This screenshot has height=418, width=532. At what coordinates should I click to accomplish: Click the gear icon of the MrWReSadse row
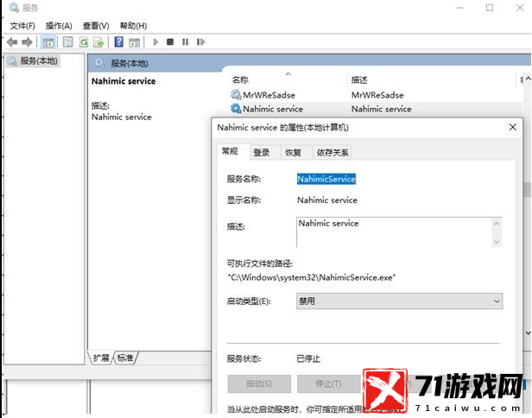coord(236,95)
